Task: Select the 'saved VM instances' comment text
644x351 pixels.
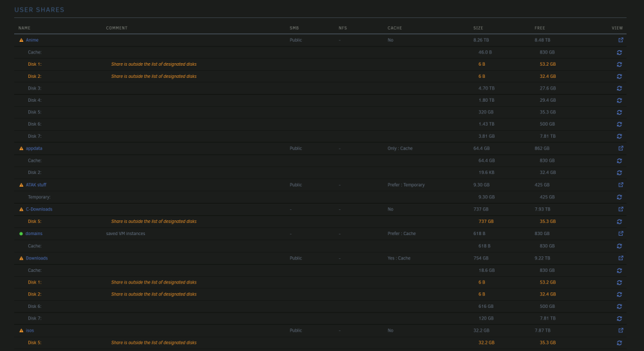Action: pyautogui.click(x=126, y=234)
